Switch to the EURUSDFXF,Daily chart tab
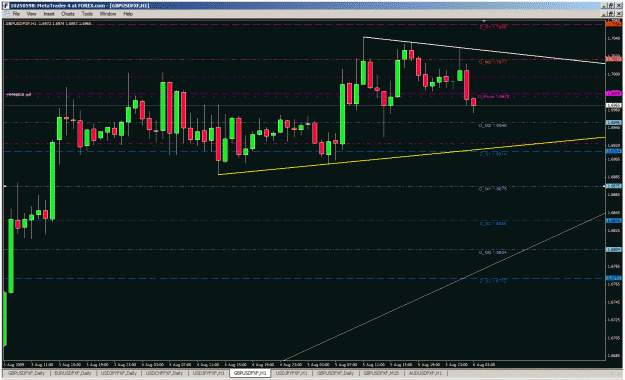625x380 pixels. click(73, 373)
